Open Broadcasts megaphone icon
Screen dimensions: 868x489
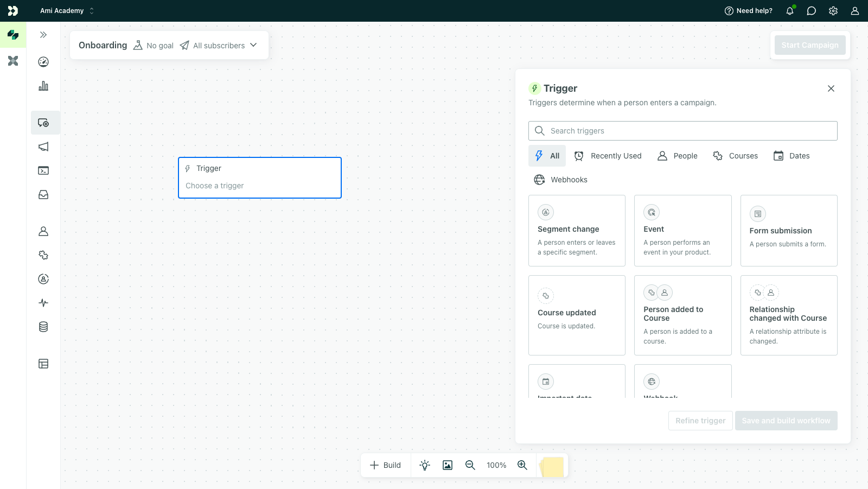click(x=43, y=147)
